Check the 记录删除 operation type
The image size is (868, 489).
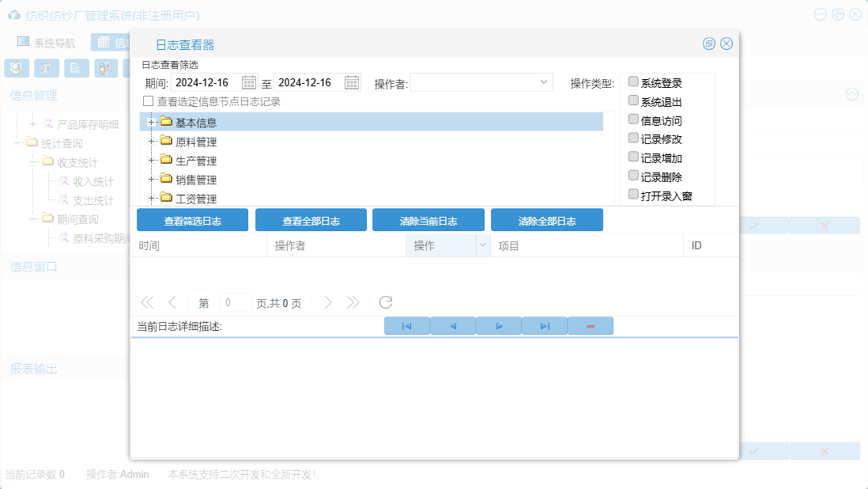pyautogui.click(x=633, y=176)
